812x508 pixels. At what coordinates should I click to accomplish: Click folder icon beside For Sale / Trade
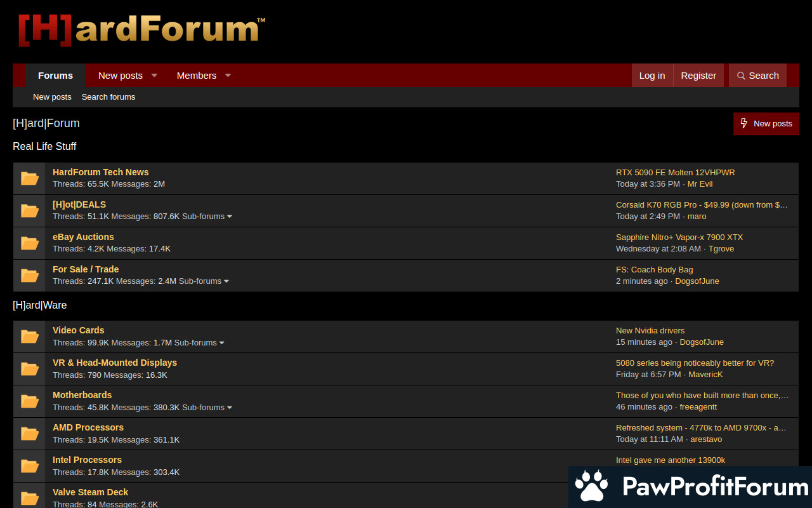(30, 276)
